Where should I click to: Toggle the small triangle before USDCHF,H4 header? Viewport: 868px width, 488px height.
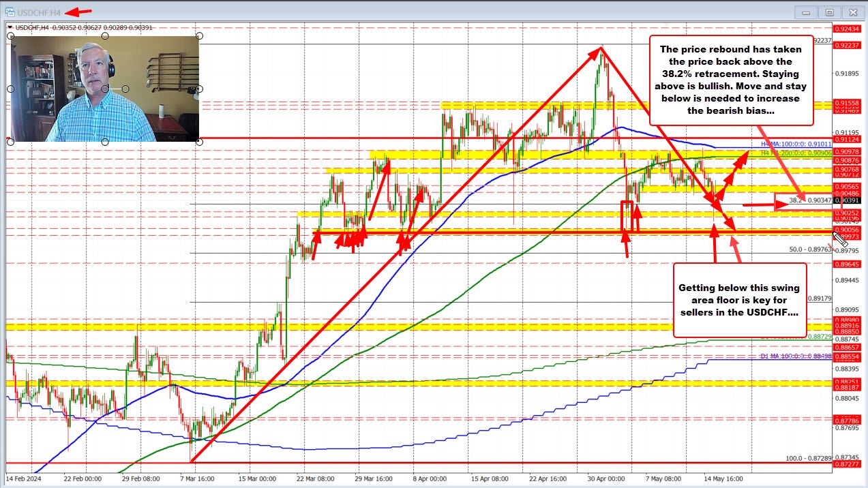(10, 27)
